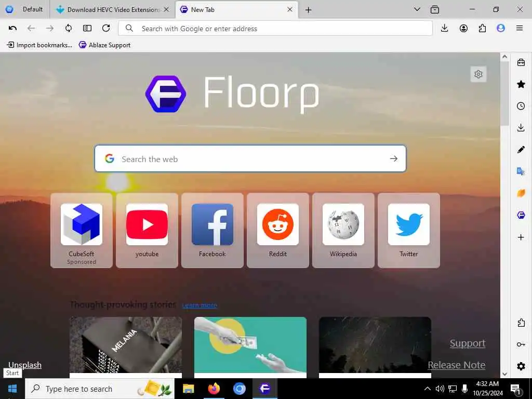Viewport: 532px width, 399px height.
Task: Open the hamburger application menu
Action: point(520,29)
